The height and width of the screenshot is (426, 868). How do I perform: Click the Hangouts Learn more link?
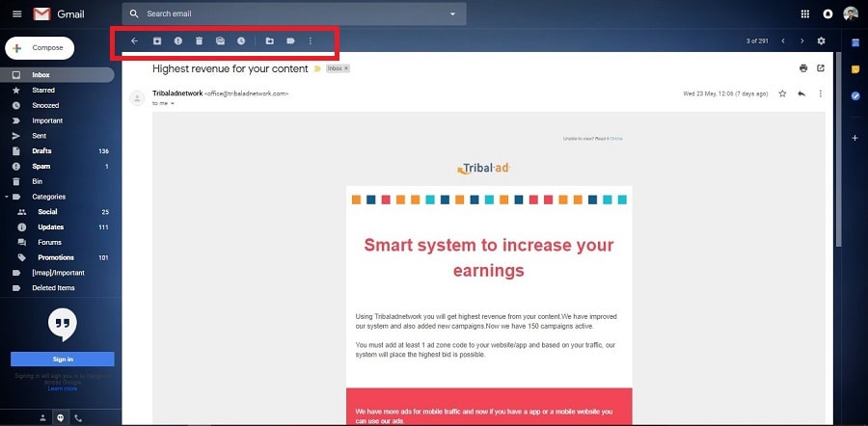coord(63,389)
